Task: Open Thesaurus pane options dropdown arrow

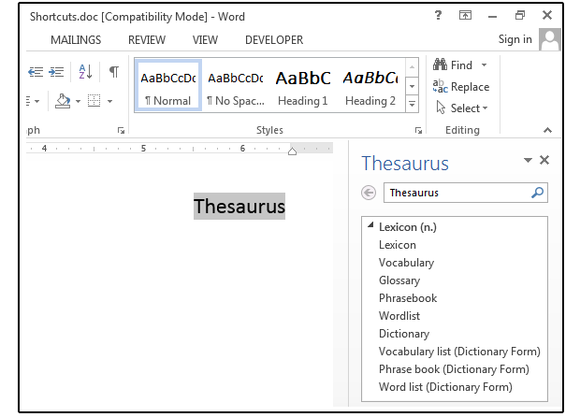Action: [528, 160]
